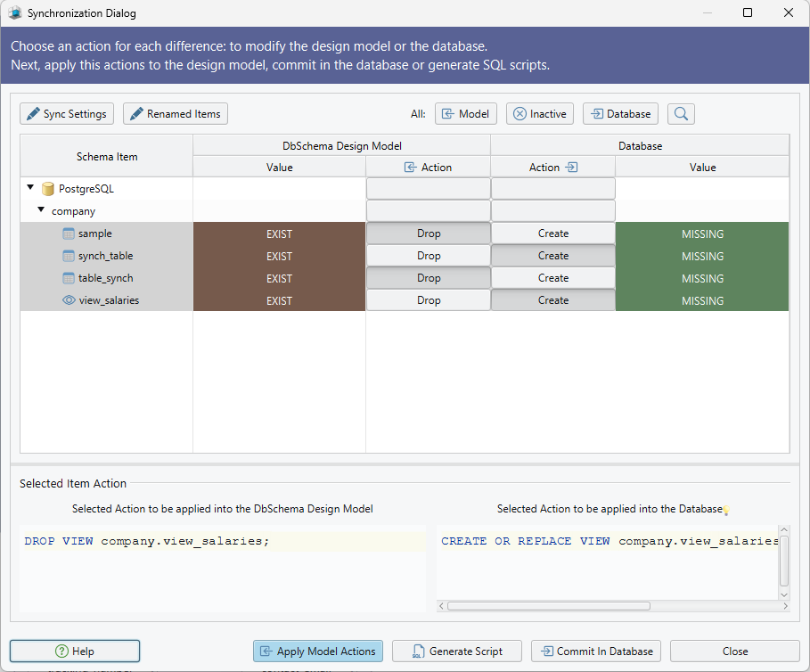This screenshot has width=810, height=672.
Task: Click database action button in company row
Action: [x=553, y=210]
